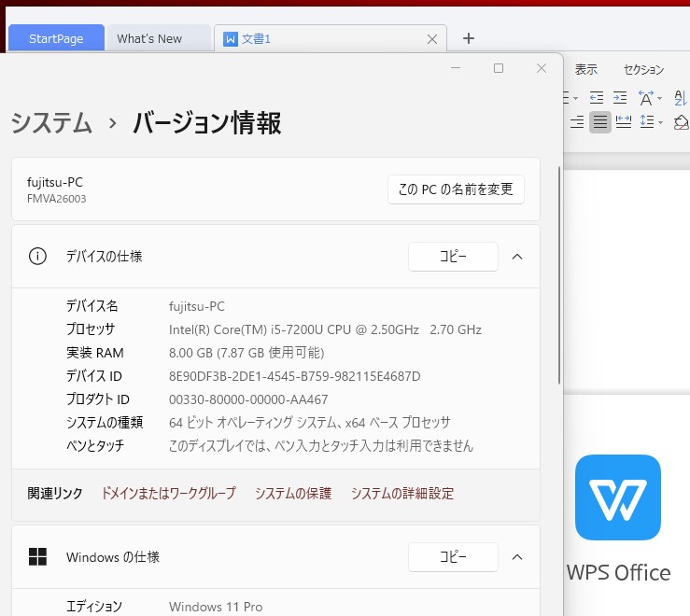Image resolution: width=690 pixels, height=616 pixels.
Task: Increase paragraph indent in WPS toolbar
Action: click(620, 97)
